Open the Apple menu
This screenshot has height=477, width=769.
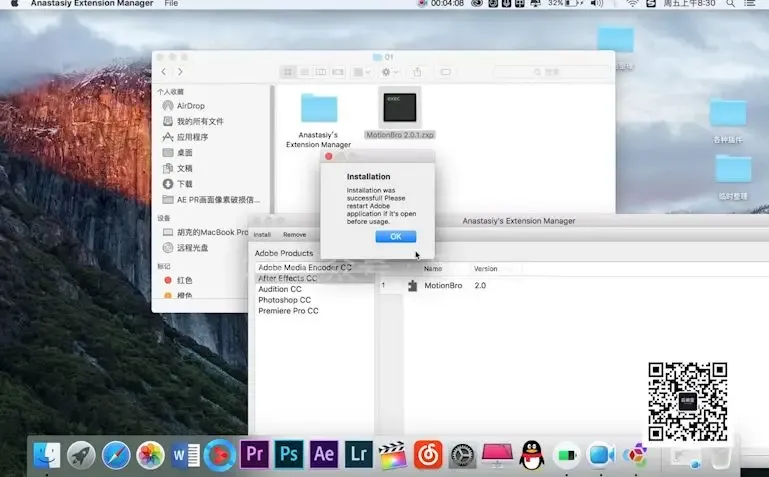point(15,3)
